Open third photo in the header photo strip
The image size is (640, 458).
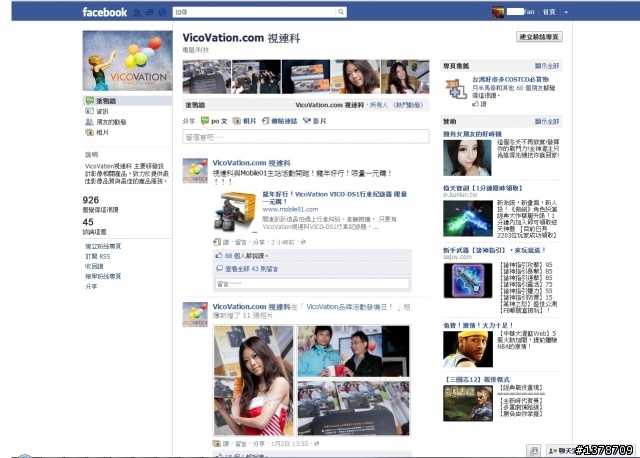pyautogui.click(x=306, y=77)
